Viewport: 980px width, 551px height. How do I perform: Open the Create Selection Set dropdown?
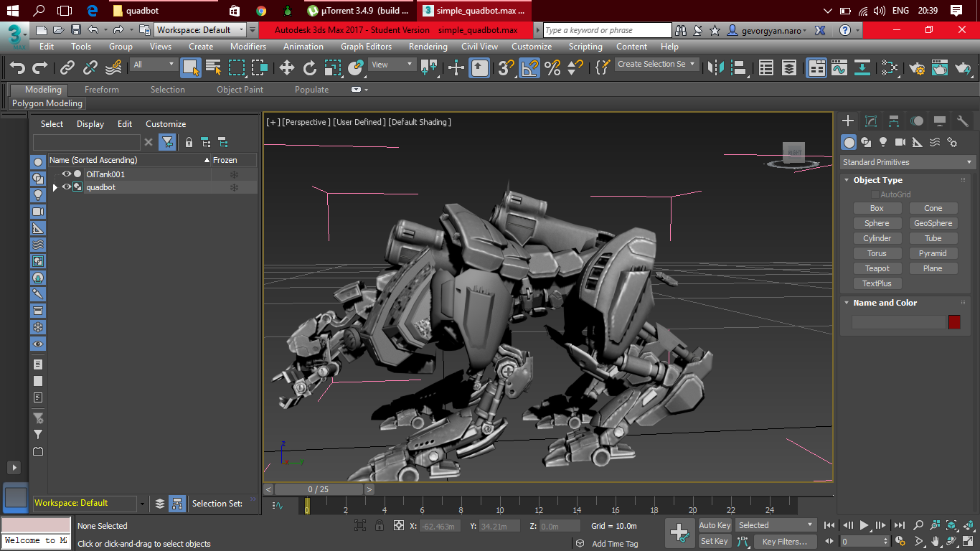pos(657,64)
